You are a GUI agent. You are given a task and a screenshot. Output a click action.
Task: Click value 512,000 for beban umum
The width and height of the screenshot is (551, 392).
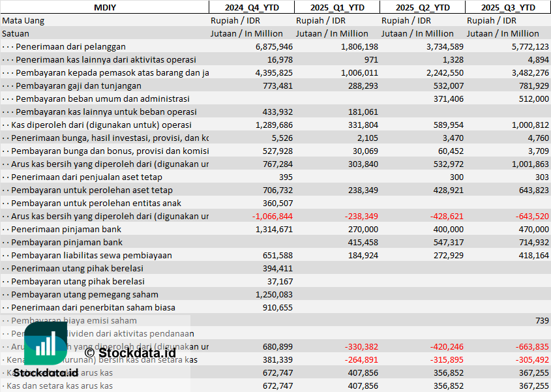tap(534, 98)
